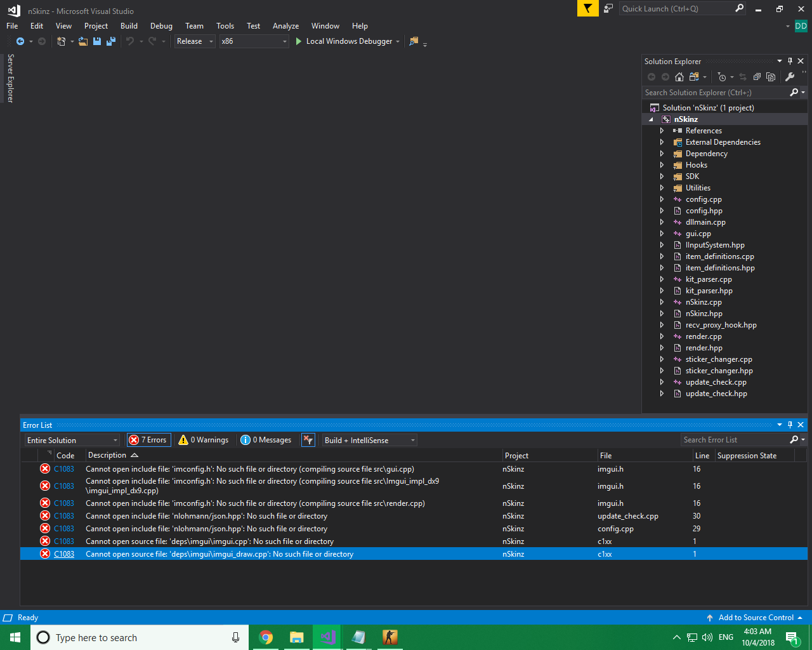Click the feedback icon beside Quick Launch
Image resolution: width=812 pixels, height=650 pixels.
click(608, 8)
